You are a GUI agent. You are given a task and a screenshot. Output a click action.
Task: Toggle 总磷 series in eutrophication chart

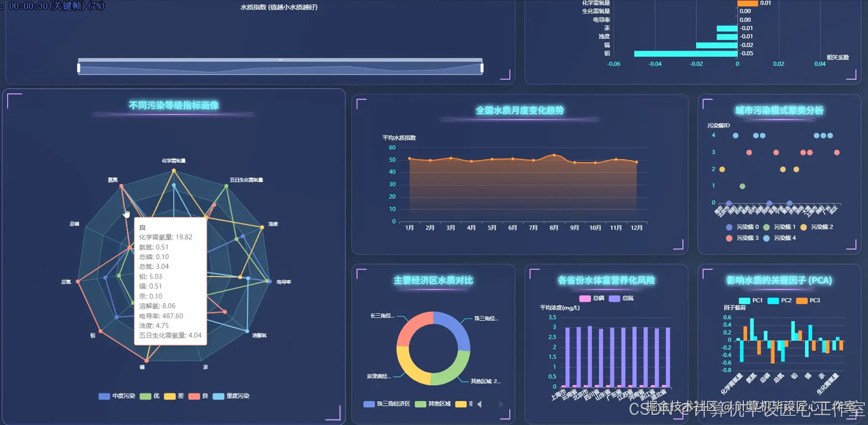point(592,298)
